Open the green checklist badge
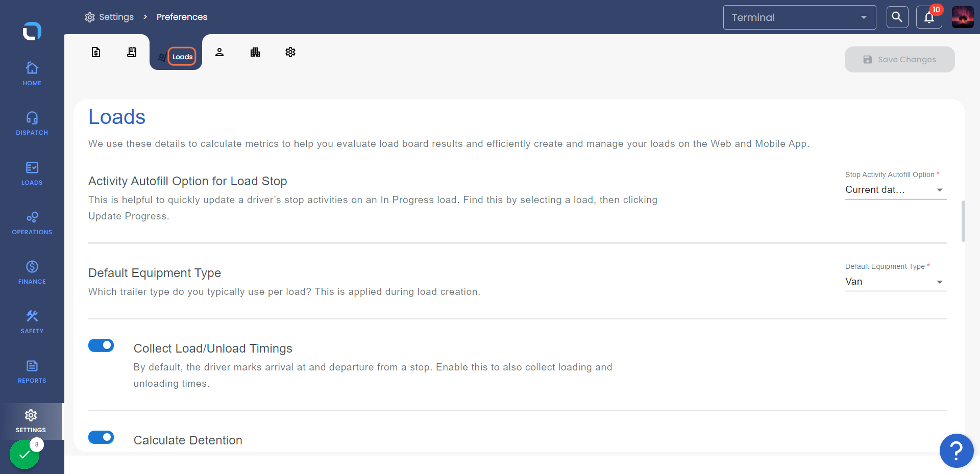Image resolution: width=980 pixels, height=474 pixels. point(24,454)
